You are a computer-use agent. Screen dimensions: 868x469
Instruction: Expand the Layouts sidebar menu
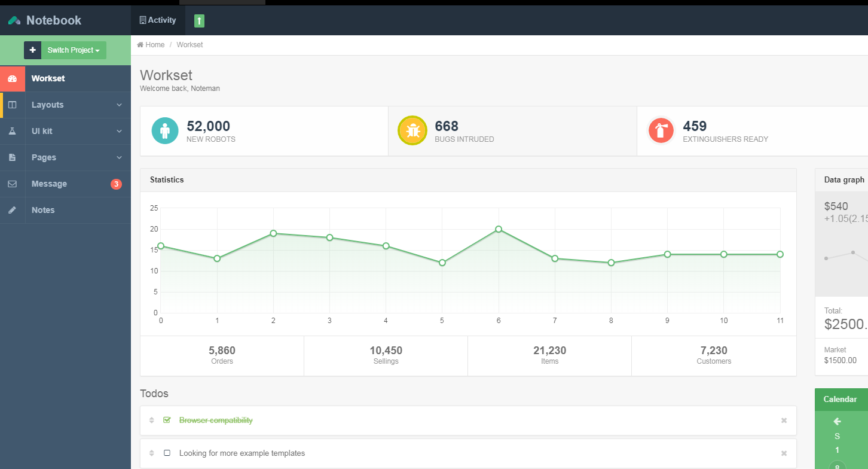pyautogui.click(x=48, y=105)
